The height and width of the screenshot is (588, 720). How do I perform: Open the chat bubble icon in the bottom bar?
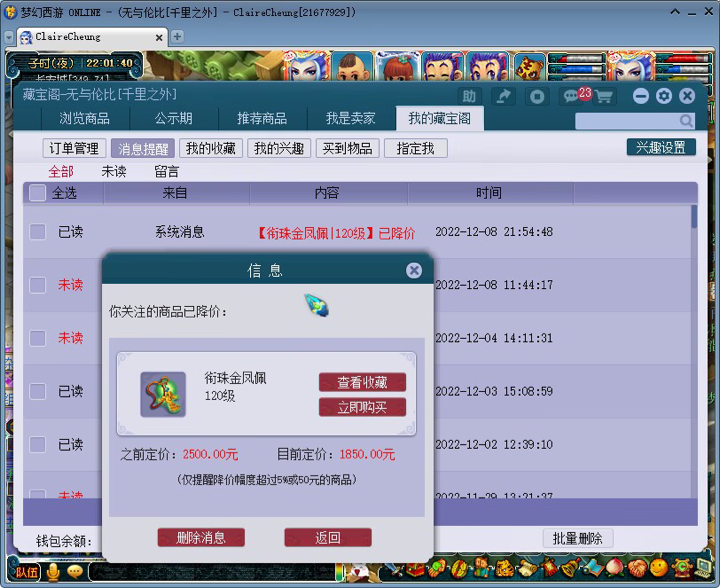(x=75, y=571)
